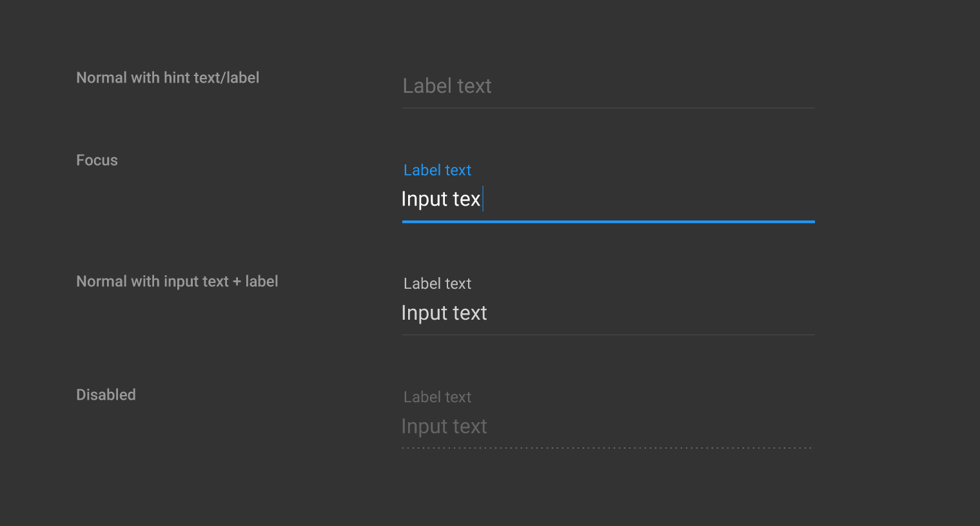Click dimmed "Label text" in disabled field
The height and width of the screenshot is (526, 980).
point(437,397)
